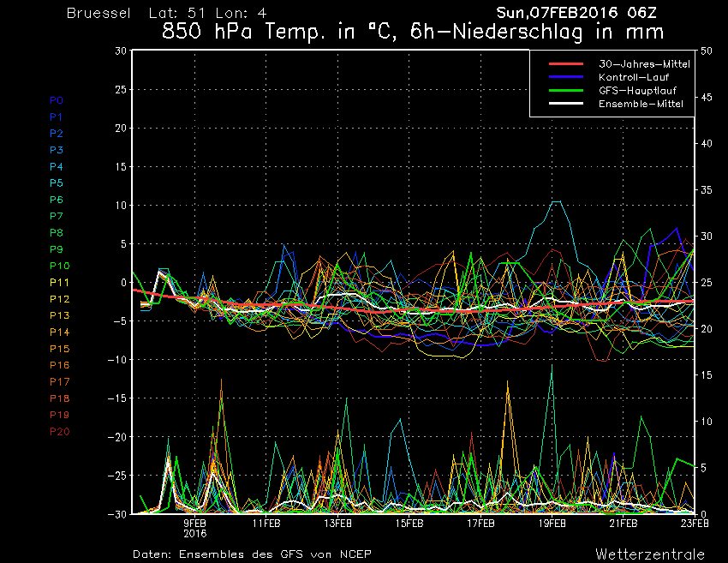This screenshot has width=728, height=563.
Task: Click the -10 label on temperature axis
Action: (x=117, y=360)
